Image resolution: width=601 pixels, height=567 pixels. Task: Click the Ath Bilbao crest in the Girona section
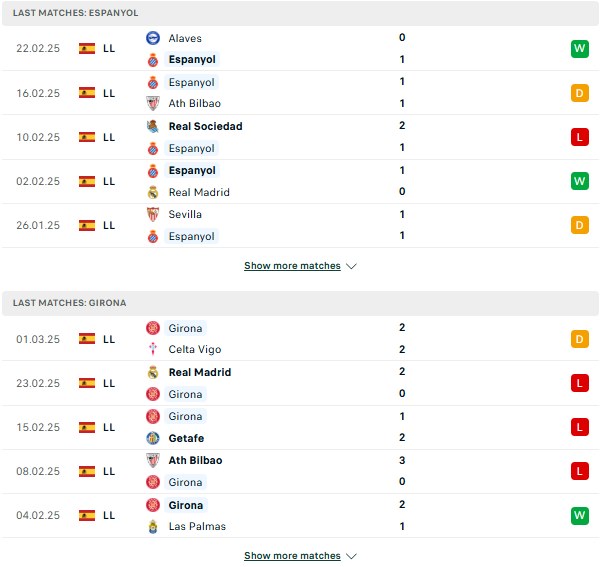click(153, 460)
